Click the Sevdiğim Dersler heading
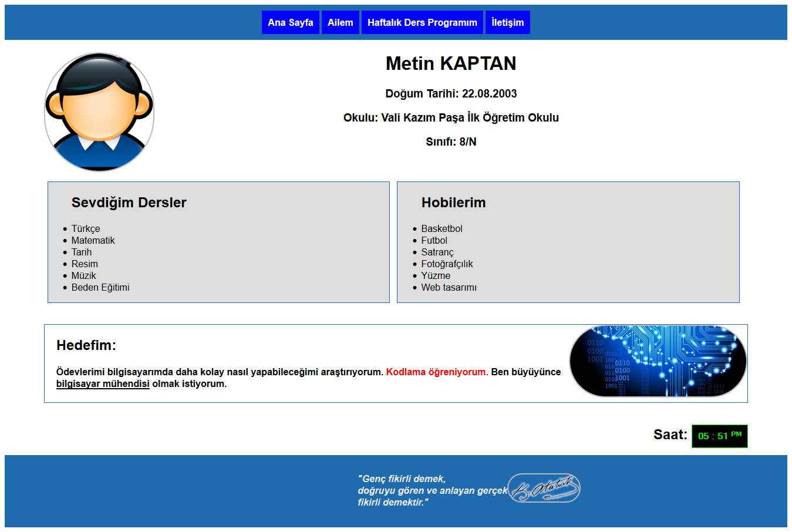Screen dimensions: 792x532 click(129, 203)
